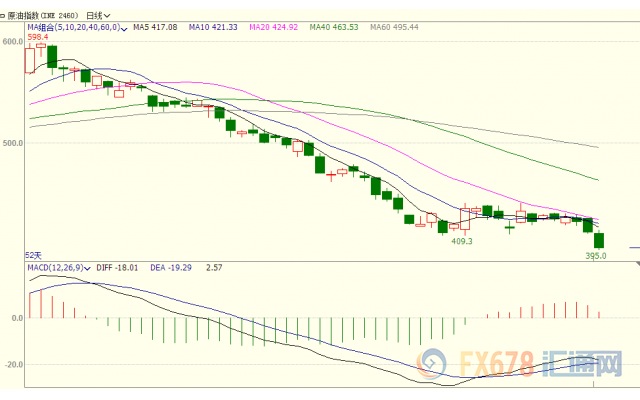Viewport: 640px width, 400px height.
Task: Click the 52天 range label
Action: tap(33, 256)
